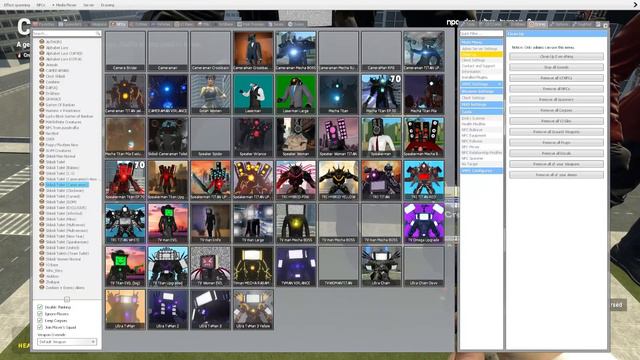
Task: Toggle the Disable Thinking checkbox
Action: (x=40, y=307)
